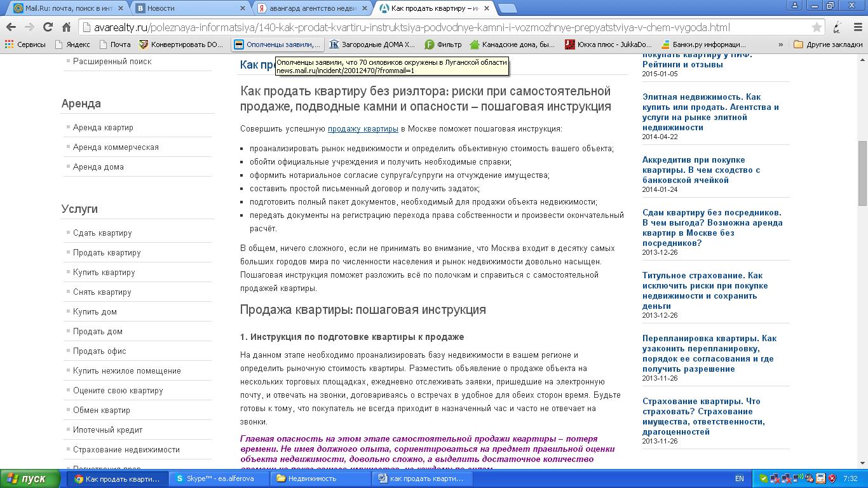868x488 pixels.
Task: Open the Почта bookmark
Action: [x=114, y=44]
